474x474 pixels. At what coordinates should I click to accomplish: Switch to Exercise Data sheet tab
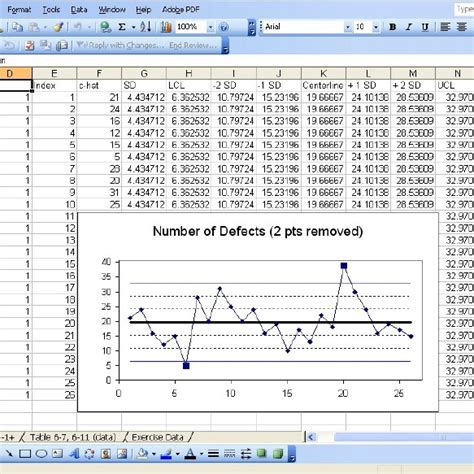point(157,437)
